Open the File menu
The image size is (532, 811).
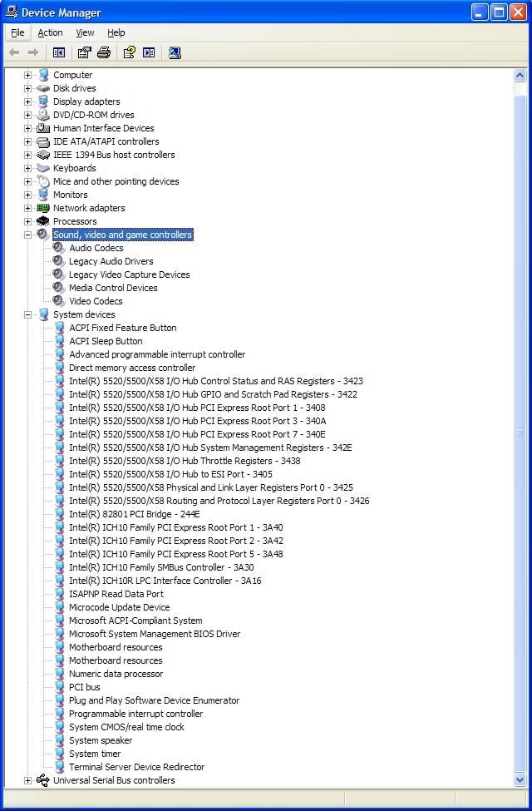click(17, 32)
